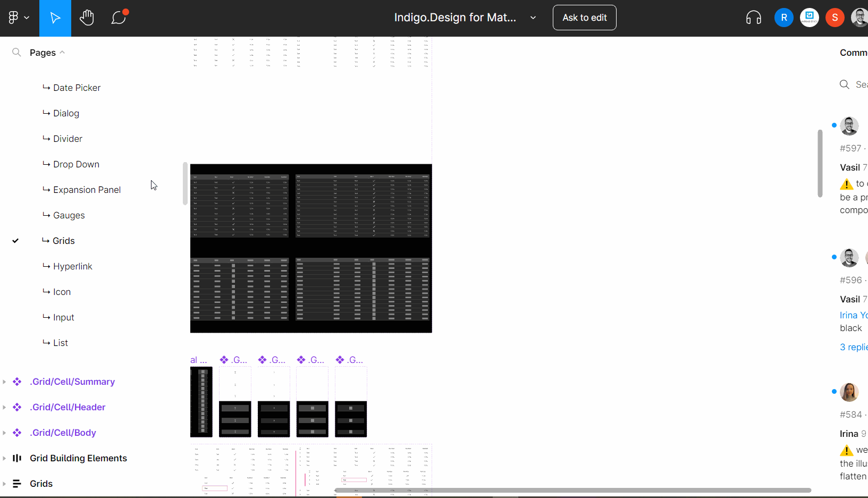
Task: Click the orange S user avatar
Action: tap(835, 18)
